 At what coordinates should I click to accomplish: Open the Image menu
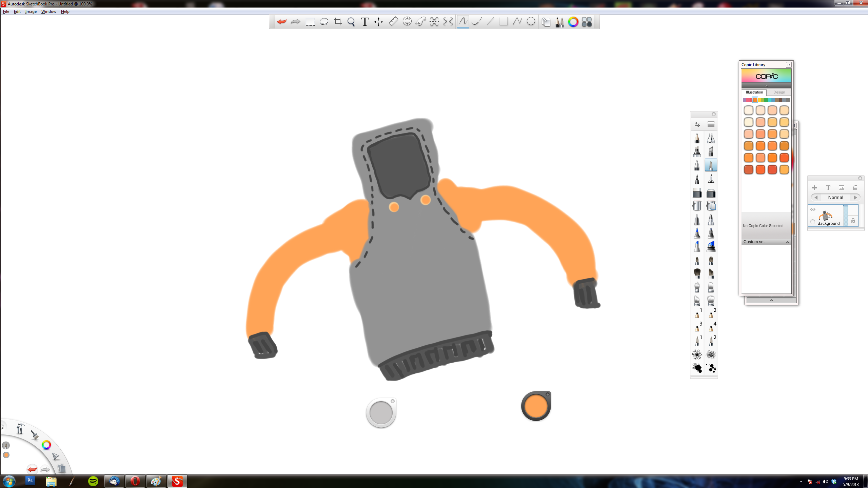point(31,12)
